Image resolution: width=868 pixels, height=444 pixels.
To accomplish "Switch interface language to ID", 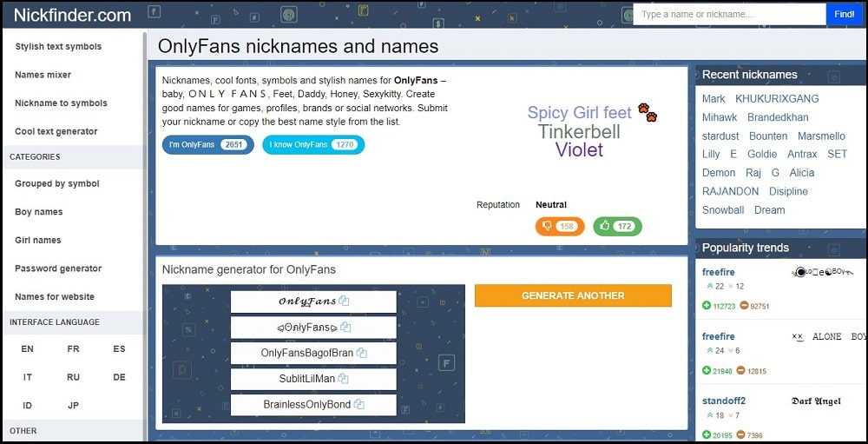I will 27,405.
